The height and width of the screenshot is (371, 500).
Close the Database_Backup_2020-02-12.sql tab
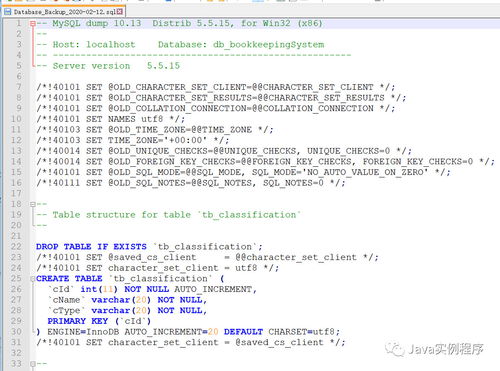point(120,12)
